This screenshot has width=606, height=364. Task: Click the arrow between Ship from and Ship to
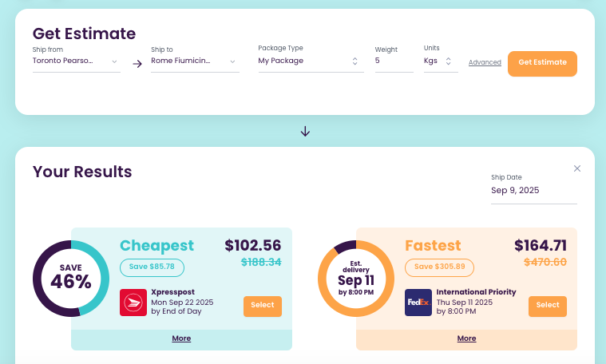(x=137, y=64)
